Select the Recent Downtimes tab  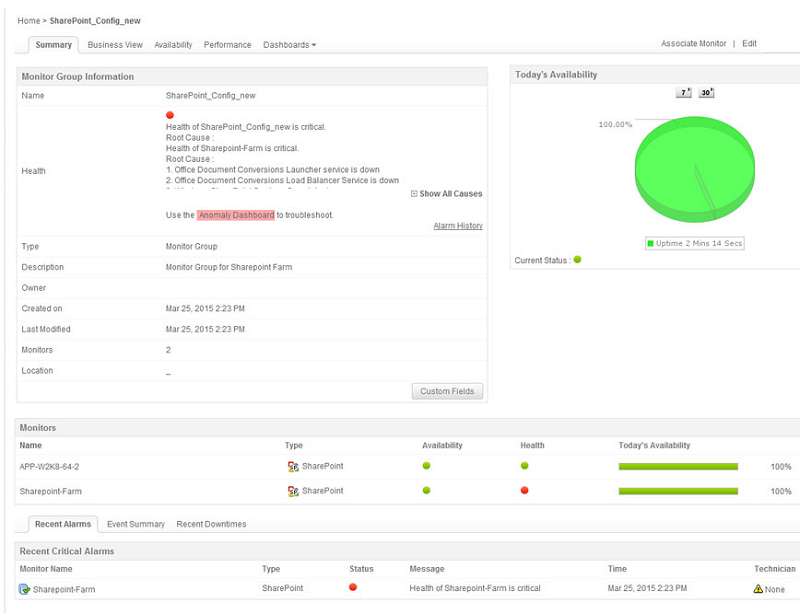coord(211,524)
